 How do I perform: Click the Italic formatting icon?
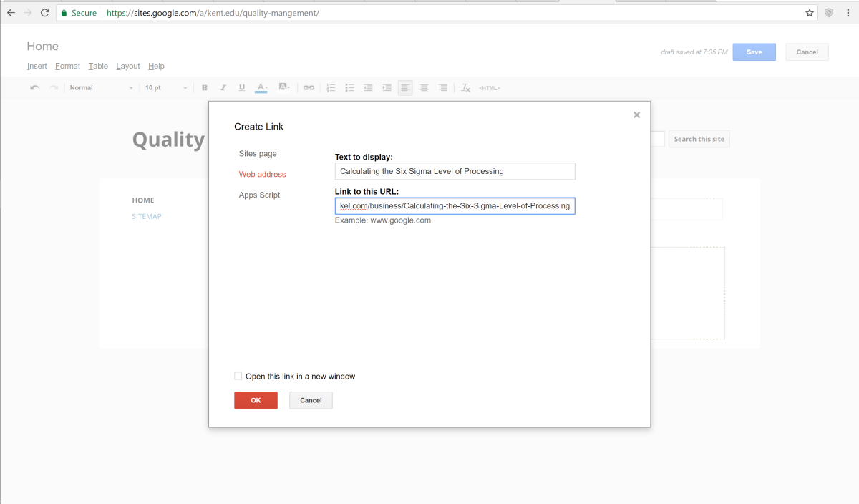(223, 88)
